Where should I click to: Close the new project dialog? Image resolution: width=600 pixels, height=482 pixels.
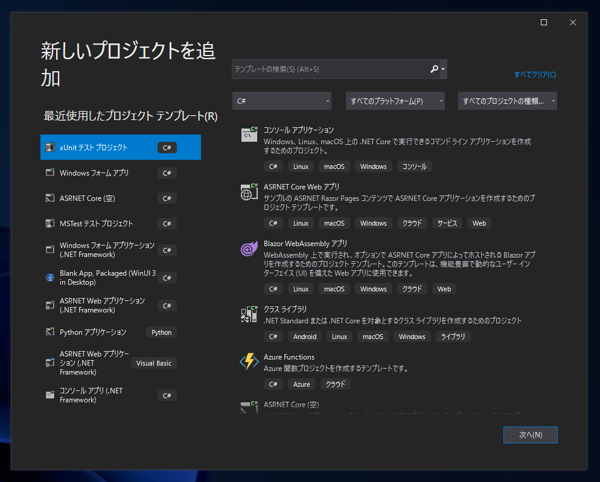(x=573, y=22)
